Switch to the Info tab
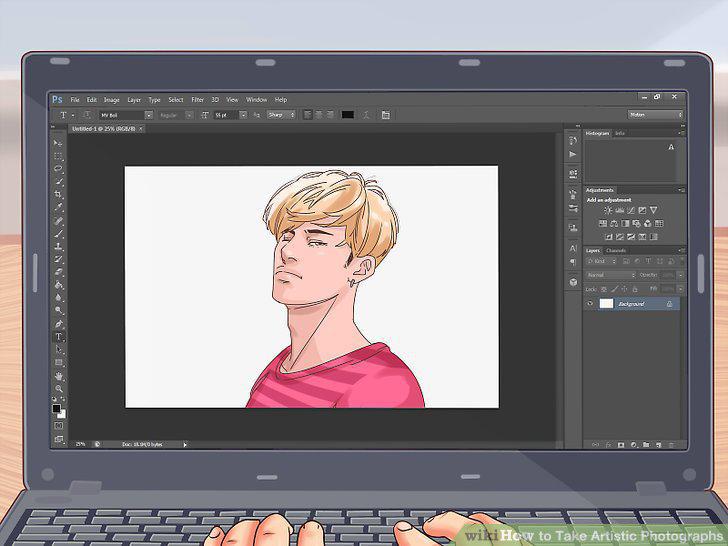 tap(620, 133)
